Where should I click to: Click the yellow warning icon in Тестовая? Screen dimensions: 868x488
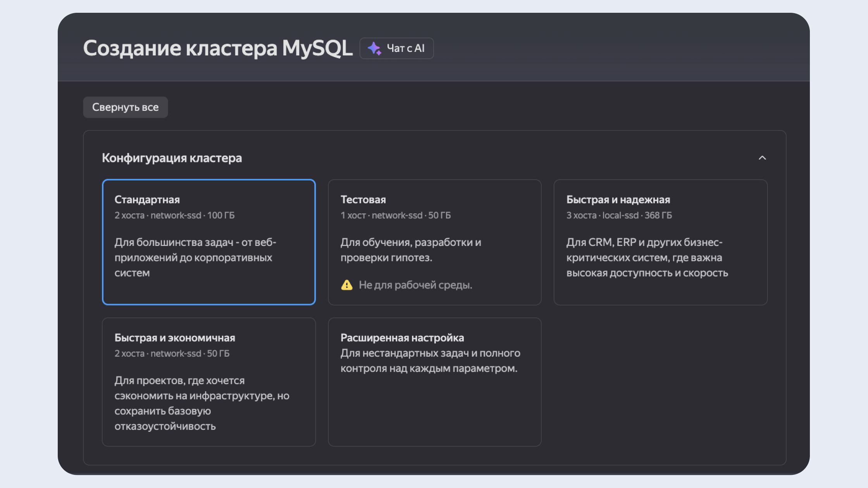pyautogui.click(x=347, y=285)
